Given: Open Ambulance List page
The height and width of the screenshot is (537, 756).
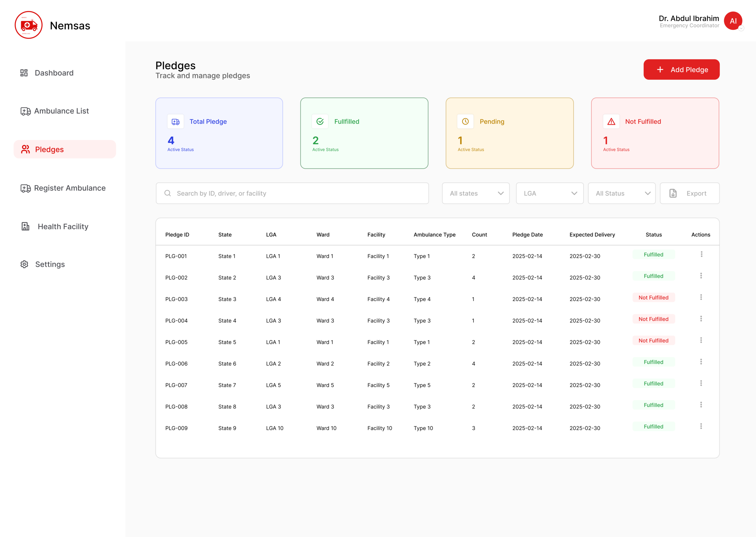Looking at the screenshot, I should point(55,111).
